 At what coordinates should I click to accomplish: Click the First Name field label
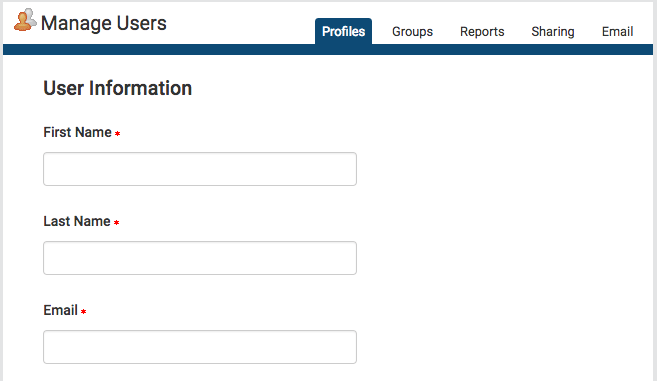point(78,132)
